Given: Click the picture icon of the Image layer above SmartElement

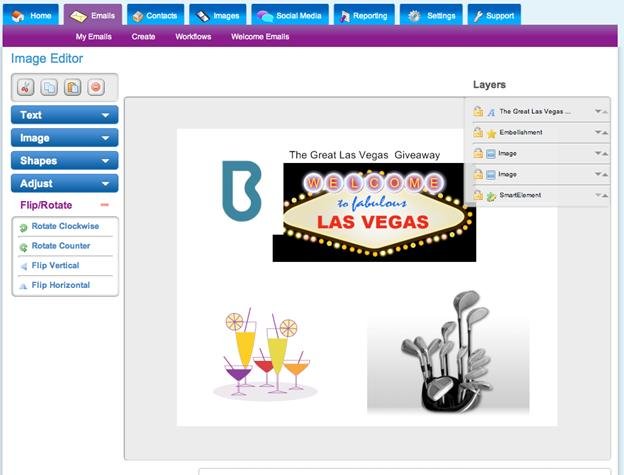Looking at the screenshot, I should (x=491, y=175).
